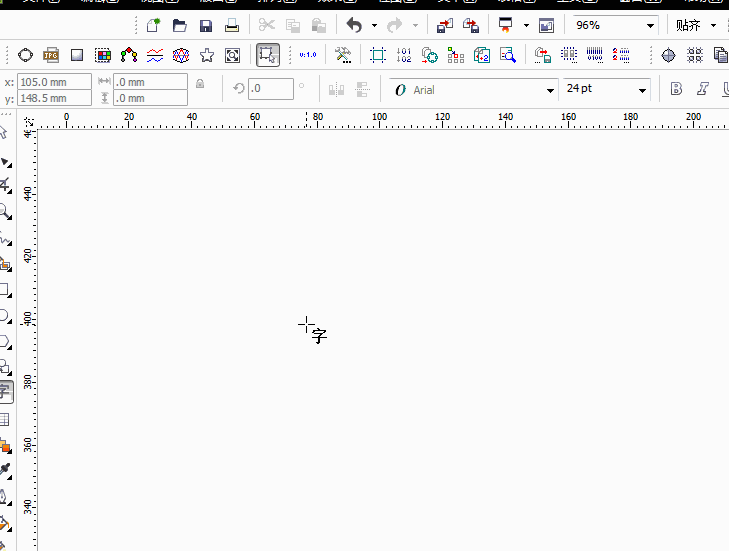The image size is (729, 551).
Task: Select the Table tool in toolbox
Action: pos(5,419)
